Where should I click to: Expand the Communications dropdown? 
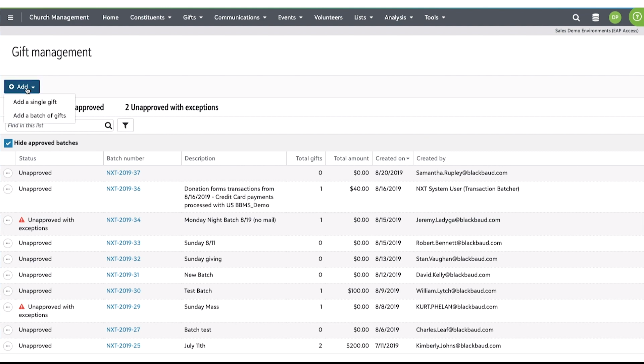click(240, 17)
